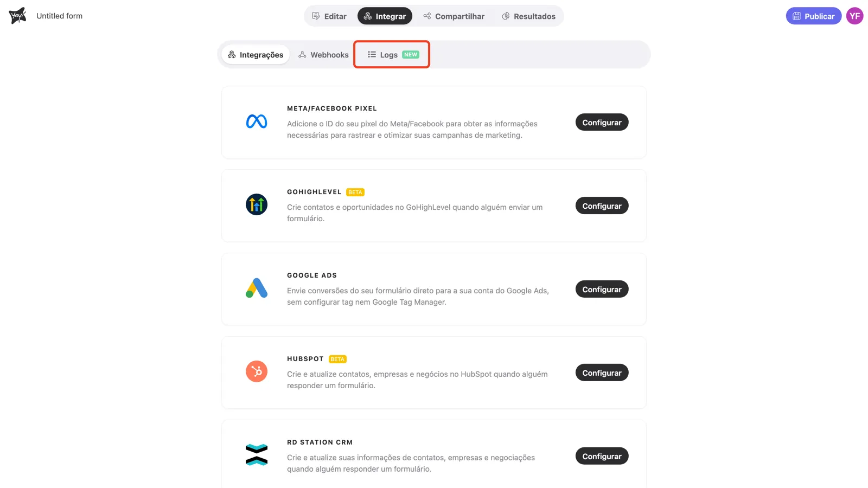The width and height of the screenshot is (868, 488).
Task: Open the Compartilhar tab
Action: (454, 16)
